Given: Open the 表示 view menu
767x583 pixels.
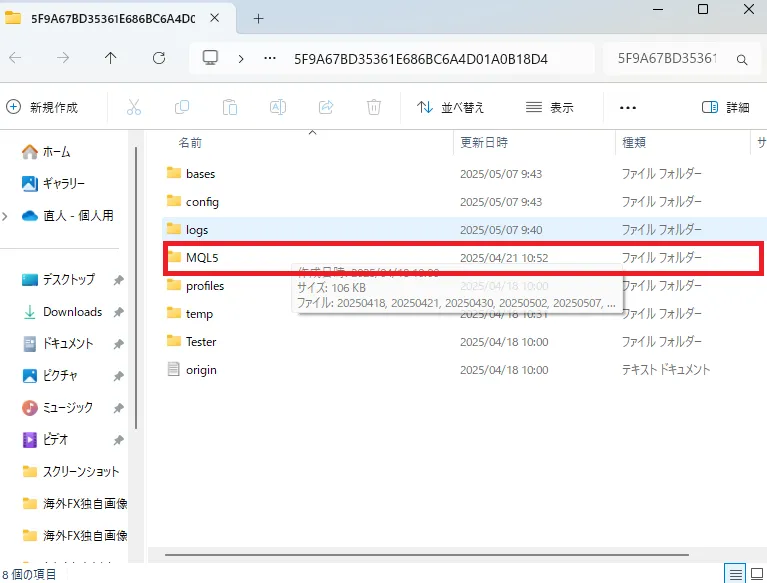Looking at the screenshot, I should pos(549,107).
